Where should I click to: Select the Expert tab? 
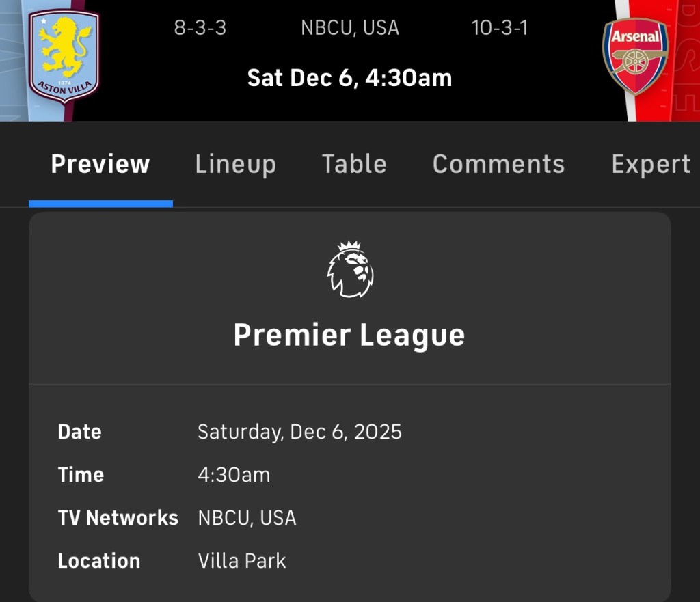650,165
